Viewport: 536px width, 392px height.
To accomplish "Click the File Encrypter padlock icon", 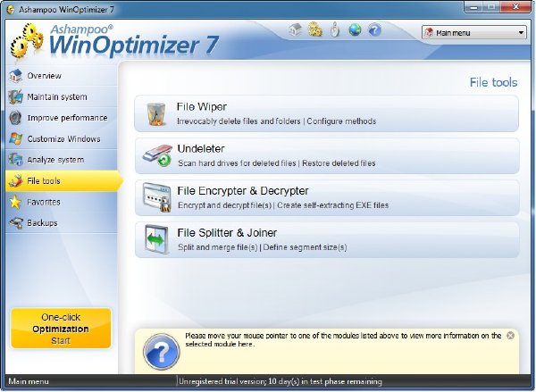I will 156,197.
